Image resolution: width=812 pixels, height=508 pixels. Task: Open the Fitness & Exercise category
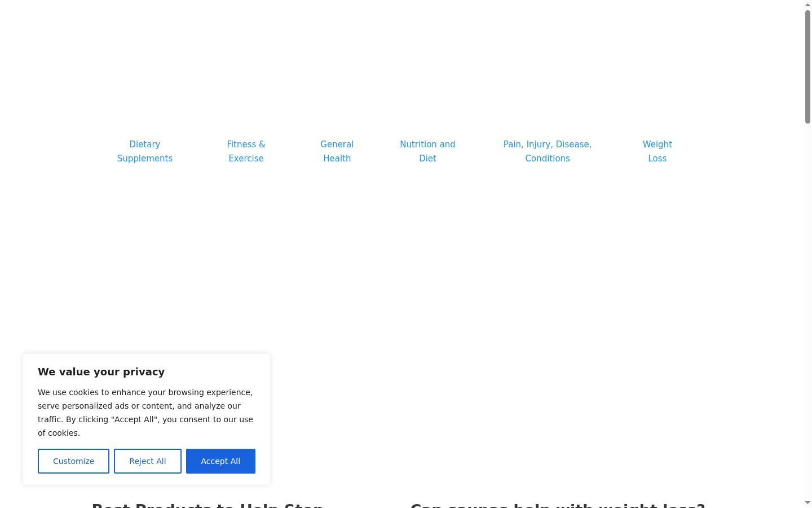coord(246,151)
